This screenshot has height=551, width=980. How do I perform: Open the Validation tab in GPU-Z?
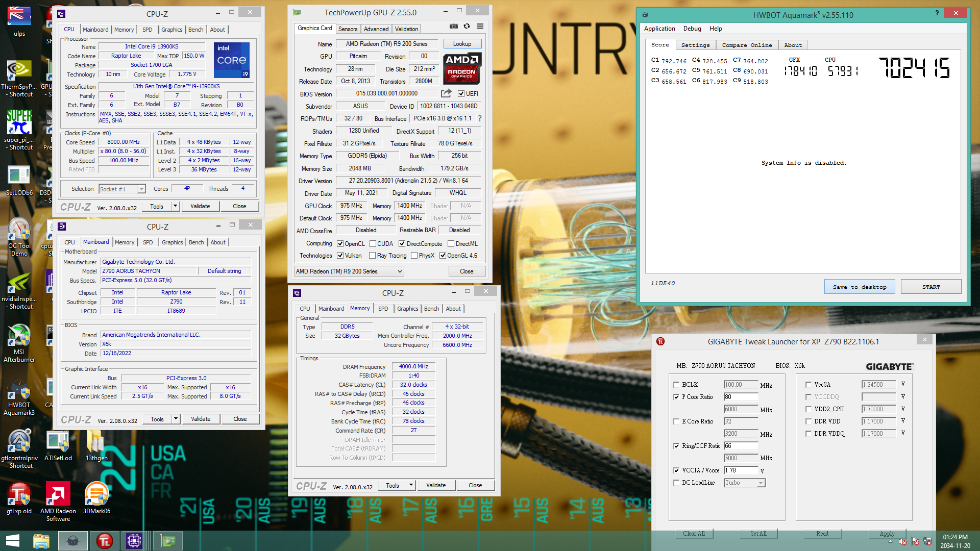coord(406,29)
